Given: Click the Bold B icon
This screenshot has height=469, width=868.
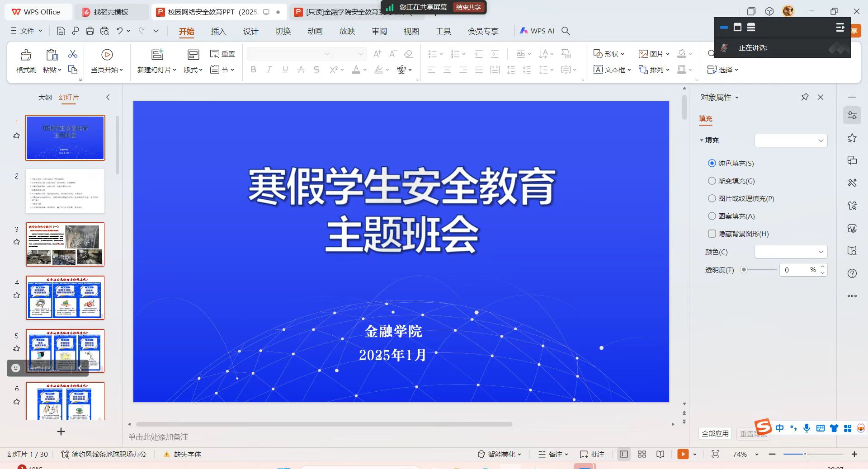Looking at the screenshot, I should pyautogui.click(x=253, y=70).
